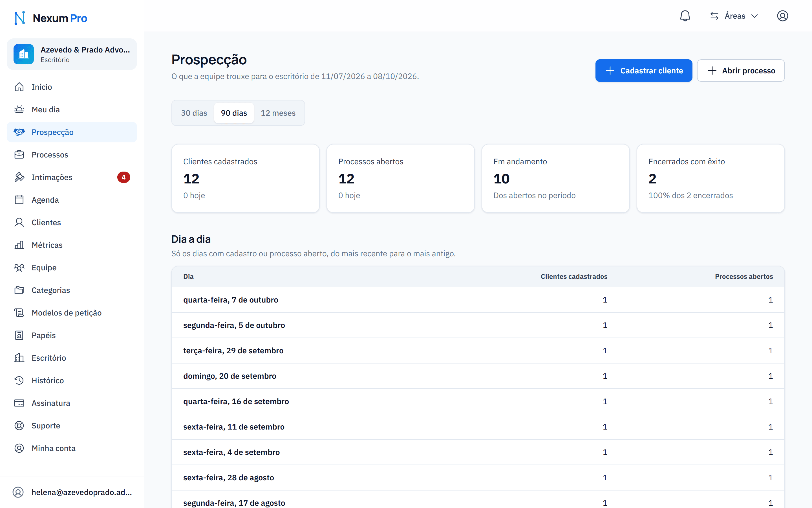This screenshot has width=812, height=508.
Task: Click the Papéis badge icon
Action: point(19,335)
